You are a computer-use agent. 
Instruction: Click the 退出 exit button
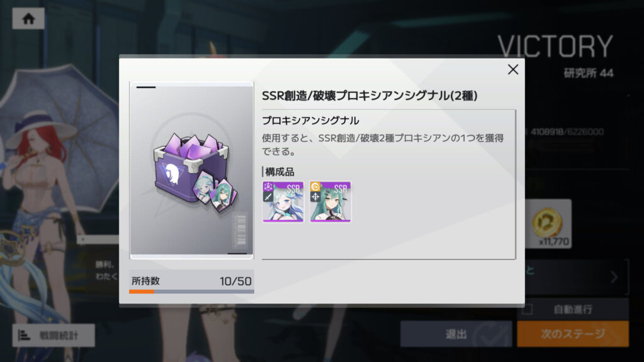pyautogui.click(x=456, y=334)
